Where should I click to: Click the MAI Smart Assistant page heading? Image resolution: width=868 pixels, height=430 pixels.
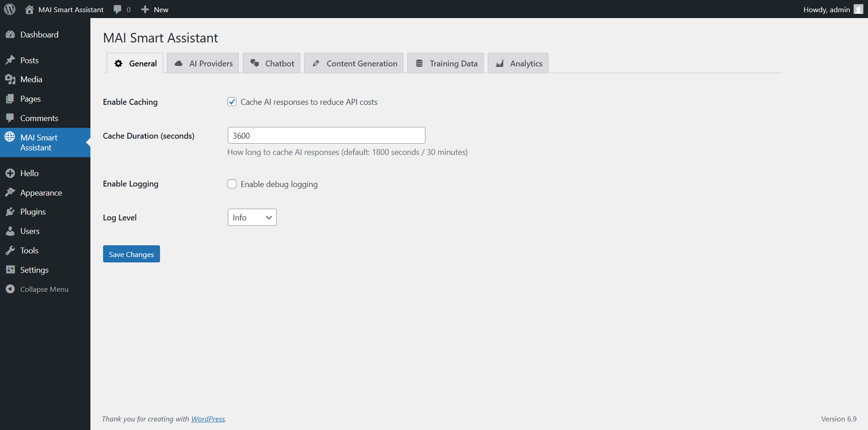click(160, 38)
